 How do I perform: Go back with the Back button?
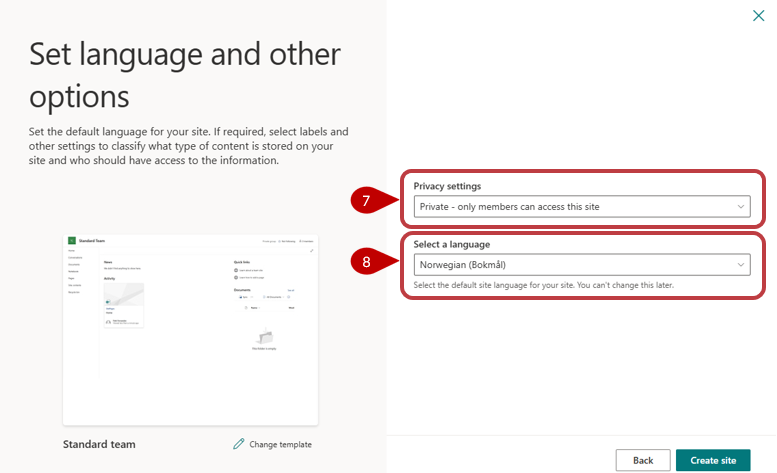(x=642, y=460)
